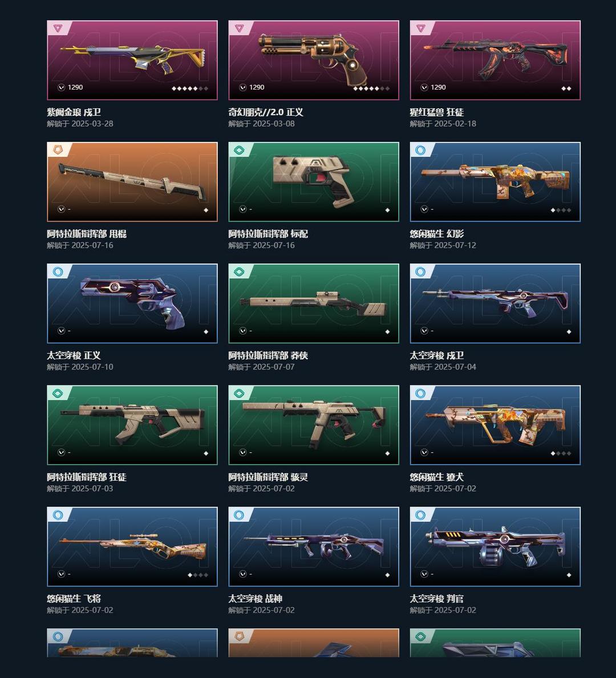Click the VP currency icon on 太空穿梭 判官 card
This screenshot has width=616, height=678.
(x=424, y=574)
